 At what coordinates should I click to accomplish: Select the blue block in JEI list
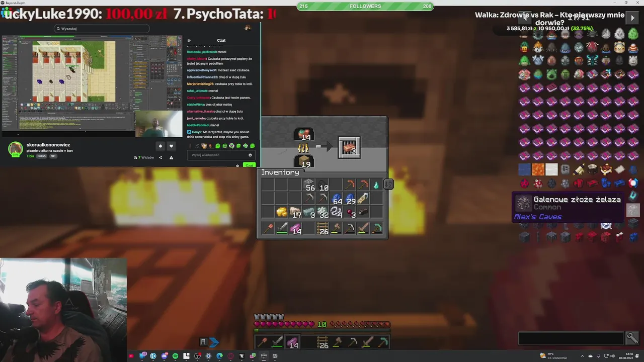[x=525, y=169]
